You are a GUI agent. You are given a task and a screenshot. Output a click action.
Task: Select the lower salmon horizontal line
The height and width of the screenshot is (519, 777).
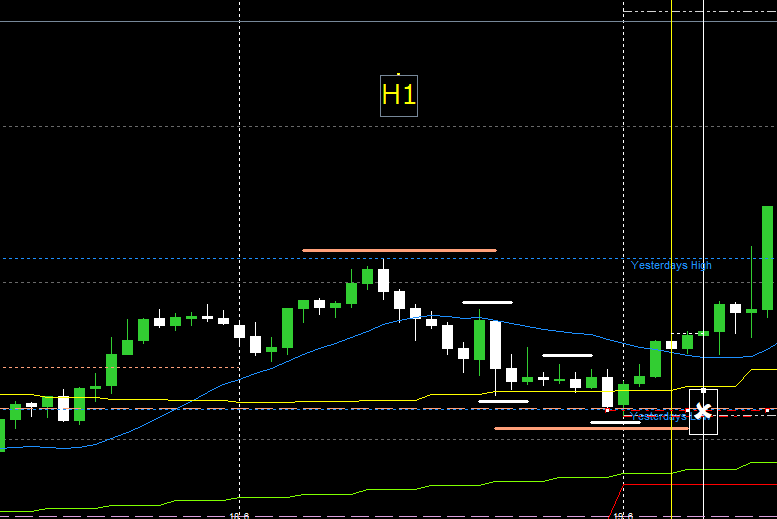[x=565, y=428]
